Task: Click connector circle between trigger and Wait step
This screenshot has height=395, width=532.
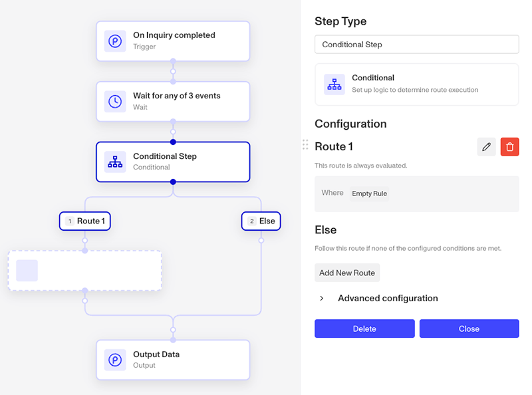Action: tap(173, 72)
